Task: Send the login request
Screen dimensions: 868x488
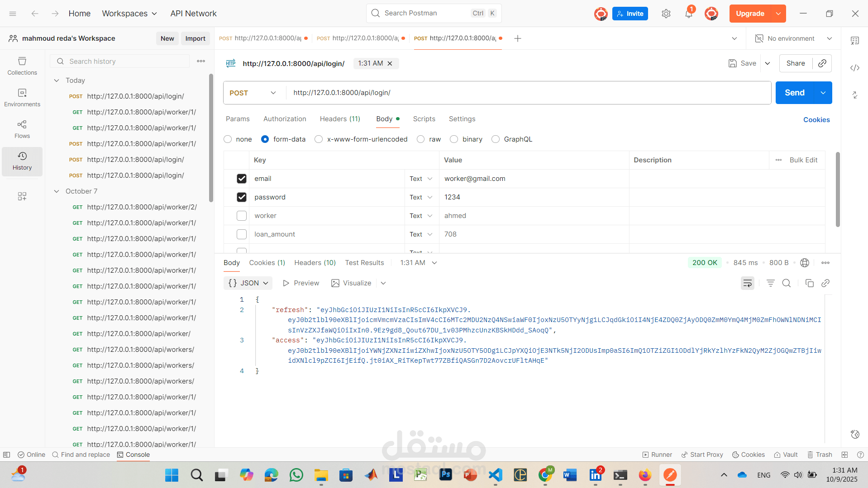Action: point(794,93)
